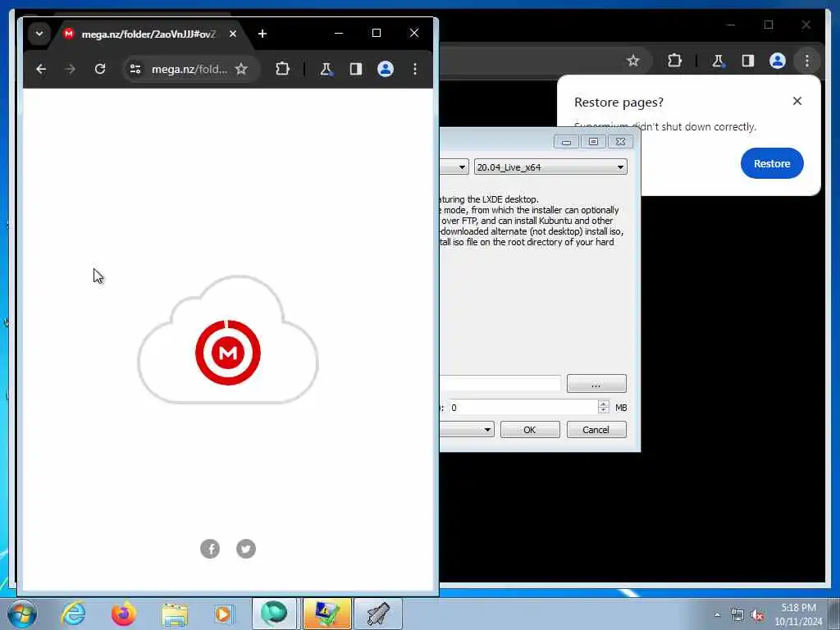Image resolution: width=840 pixels, height=630 pixels.
Task: Go forward in the mega.nz window
Action: (70, 69)
